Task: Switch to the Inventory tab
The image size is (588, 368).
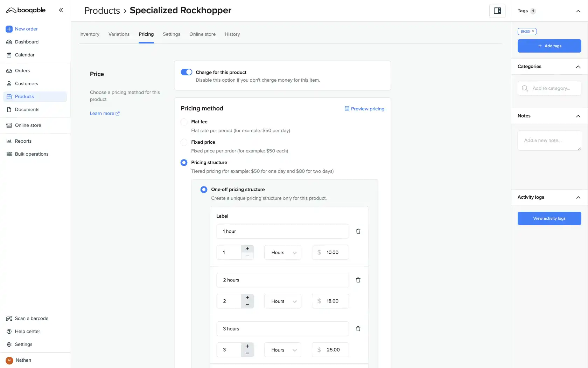Action: [89, 34]
